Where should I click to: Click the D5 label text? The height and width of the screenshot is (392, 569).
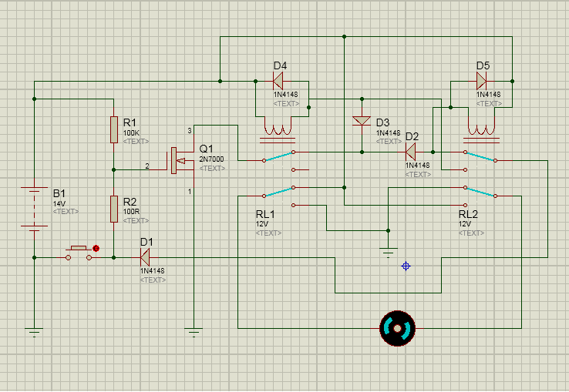coord(483,65)
